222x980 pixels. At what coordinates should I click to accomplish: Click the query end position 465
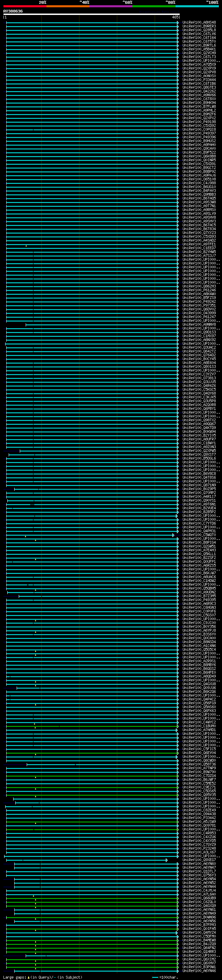[175, 17]
